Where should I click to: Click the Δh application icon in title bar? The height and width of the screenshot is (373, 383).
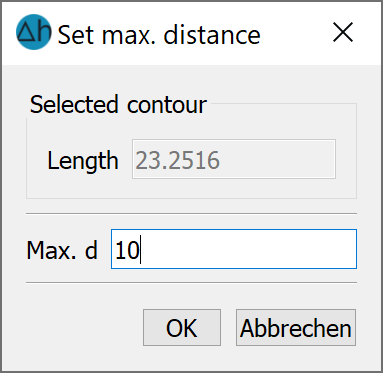pos(34,32)
